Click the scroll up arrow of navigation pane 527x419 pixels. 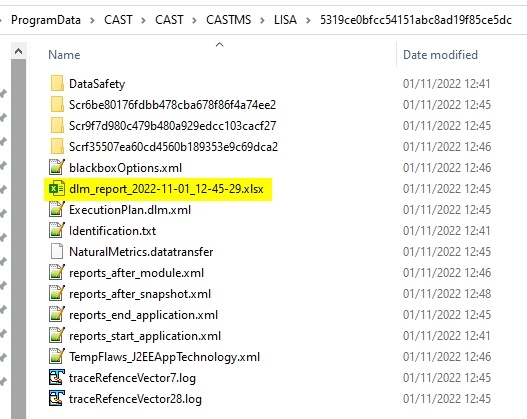(x=18, y=51)
